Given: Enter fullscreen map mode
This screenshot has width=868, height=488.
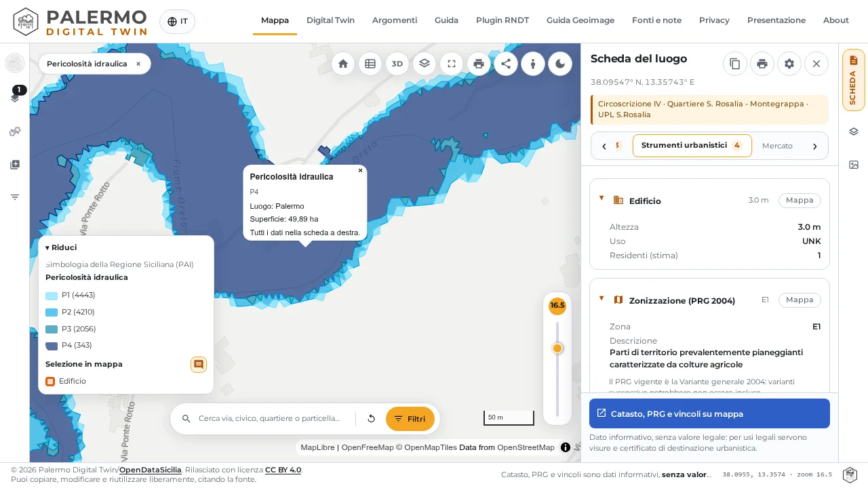Looking at the screenshot, I should (x=452, y=64).
